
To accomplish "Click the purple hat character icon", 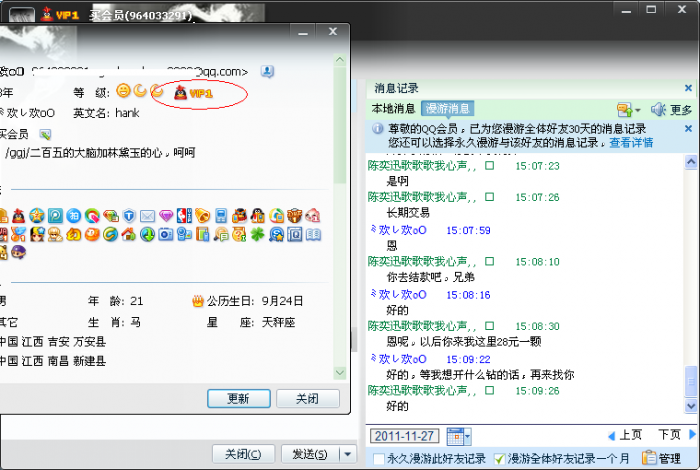I will [18, 253].
